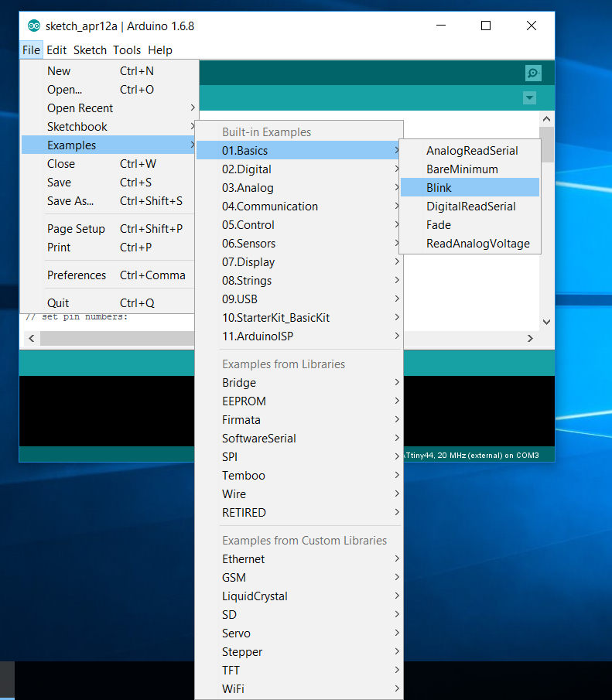Screen dimensions: 612x700
Task: Open the Fade example
Action: (x=470, y=225)
